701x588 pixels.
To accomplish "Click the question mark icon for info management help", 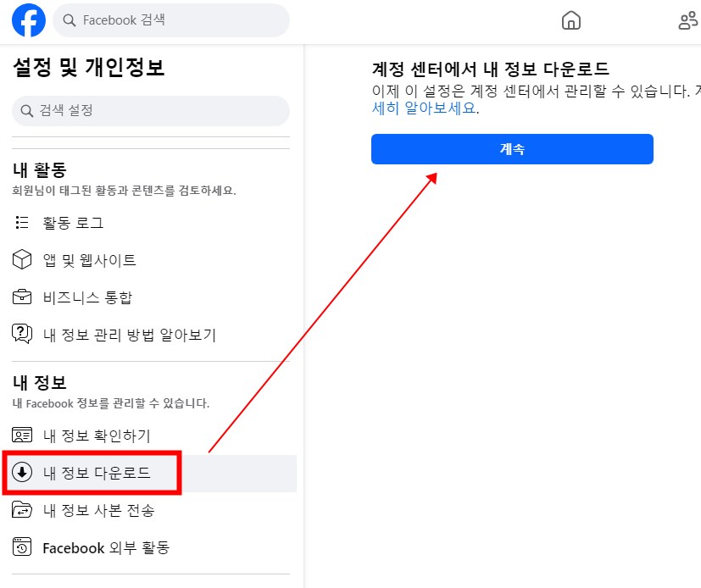I will [21, 334].
